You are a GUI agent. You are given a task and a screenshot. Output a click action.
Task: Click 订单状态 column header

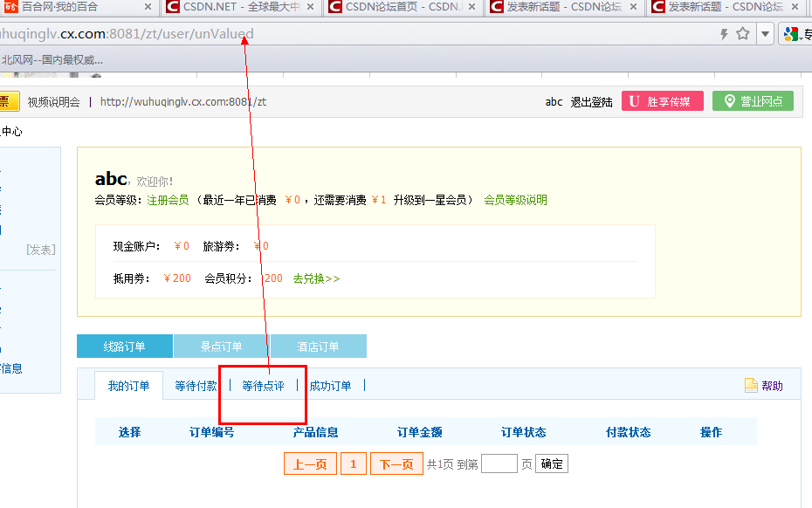tap(524, 432)
